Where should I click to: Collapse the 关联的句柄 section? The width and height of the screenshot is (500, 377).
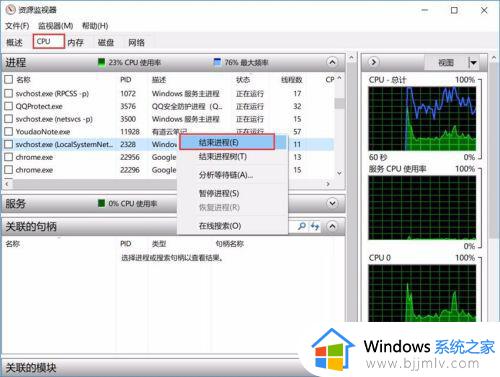click(332, 226)
